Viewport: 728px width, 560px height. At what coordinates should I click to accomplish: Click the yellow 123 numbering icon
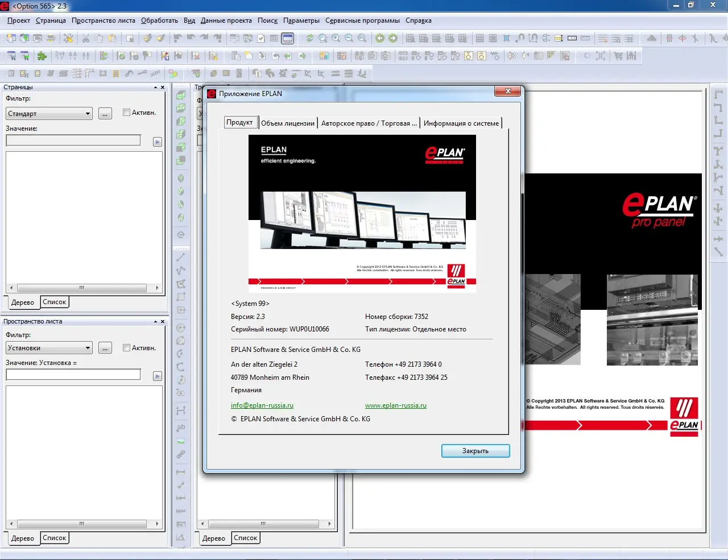coord(559,38)
